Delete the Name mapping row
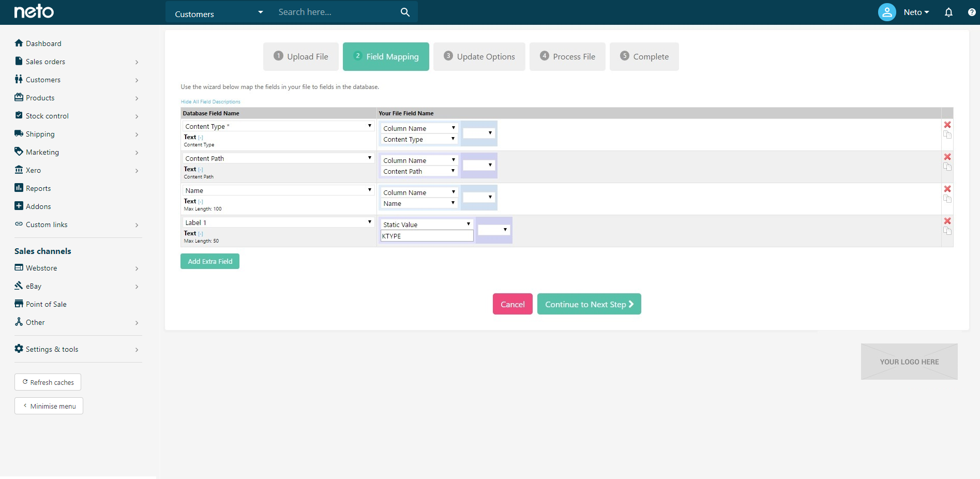This screenshot has width=980, height=479. tap(947, 189)
